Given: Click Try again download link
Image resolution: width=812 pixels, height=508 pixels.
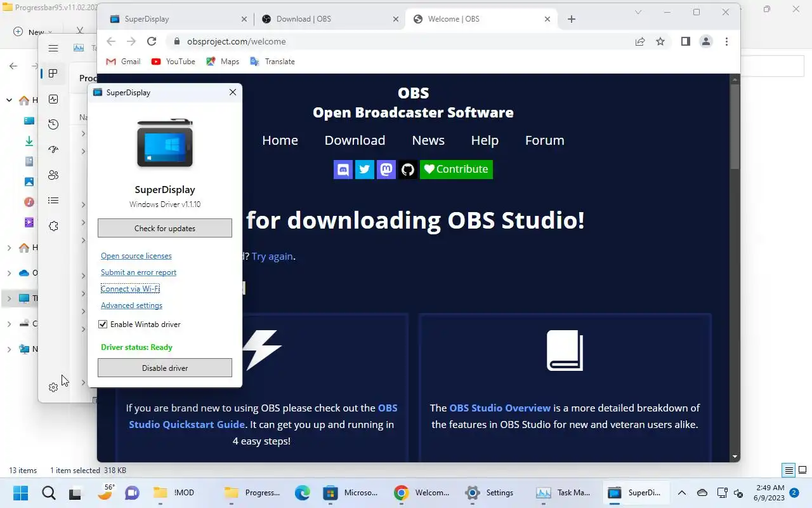Looking at the screenshot, I should 272,257.
